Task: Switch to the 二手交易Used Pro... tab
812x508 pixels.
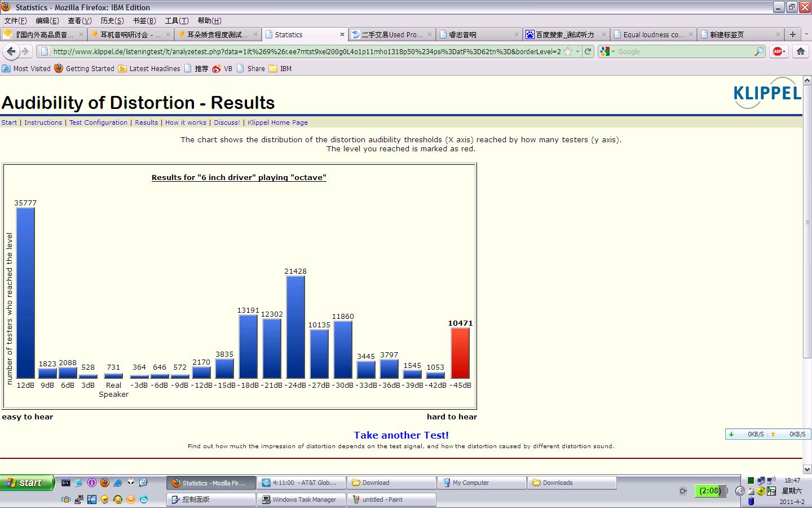Action: point(391,34)
